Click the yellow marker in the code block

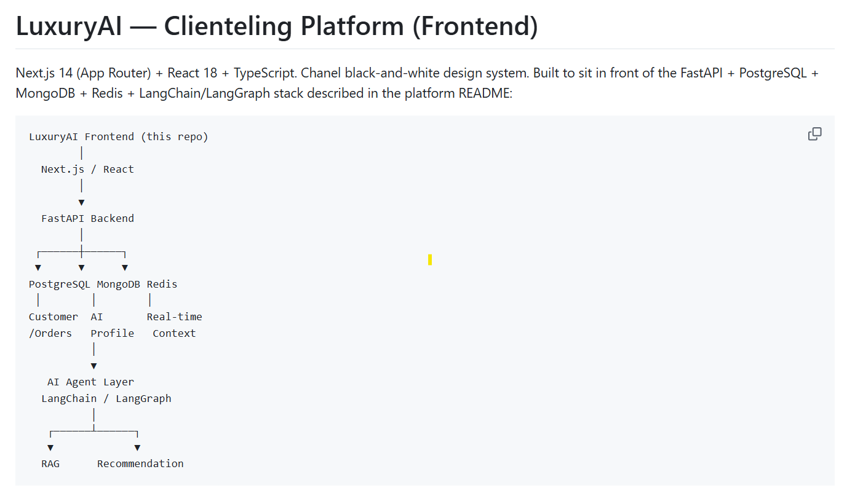click(430, 260)
